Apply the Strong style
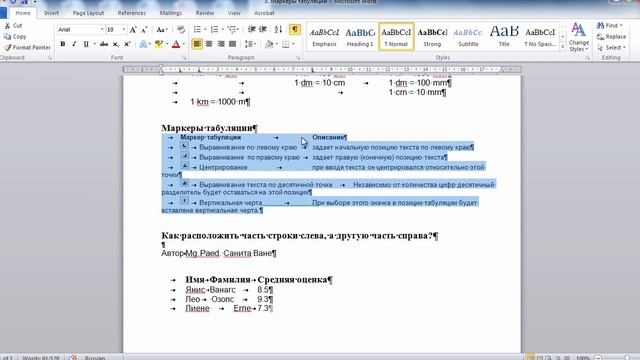This screenshot has width=640, height=360. (432, 37)
